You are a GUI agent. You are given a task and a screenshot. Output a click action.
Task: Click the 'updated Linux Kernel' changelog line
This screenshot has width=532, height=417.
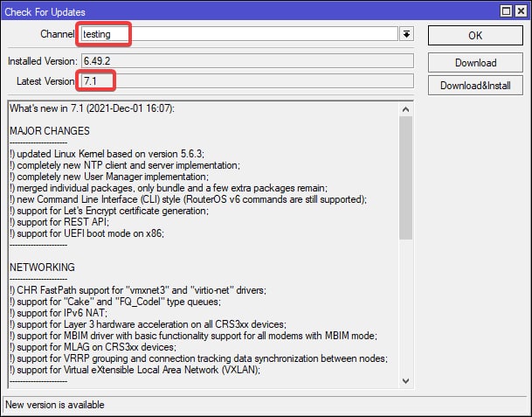click(107, 154)
